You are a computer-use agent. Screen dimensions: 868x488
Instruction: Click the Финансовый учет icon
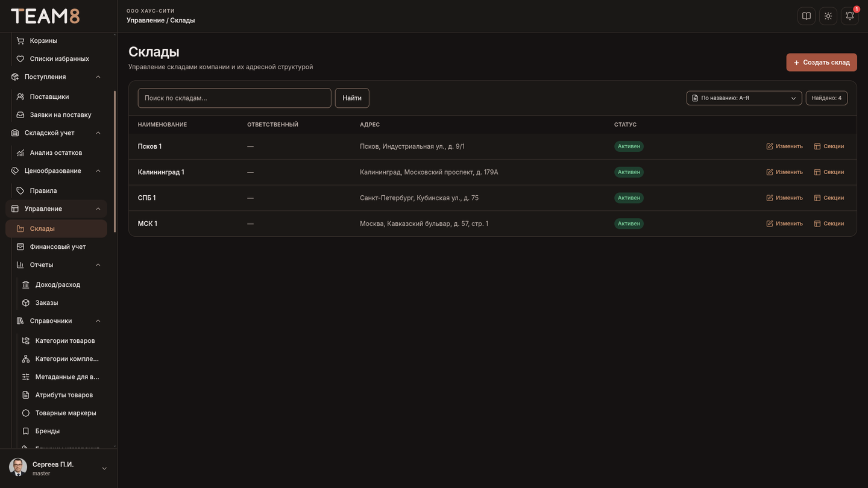(x=20, y=247)
